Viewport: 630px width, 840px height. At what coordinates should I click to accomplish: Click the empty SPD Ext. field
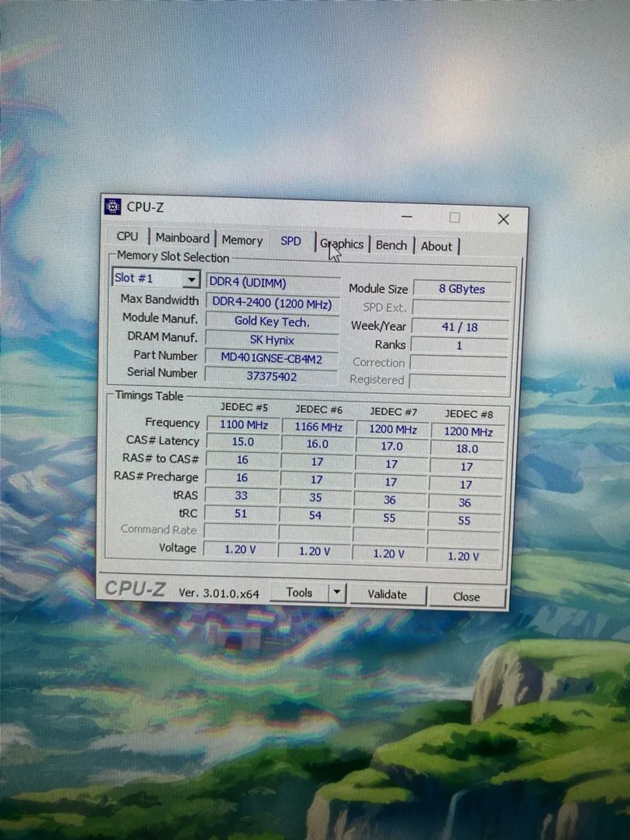[x=461, y=308]
